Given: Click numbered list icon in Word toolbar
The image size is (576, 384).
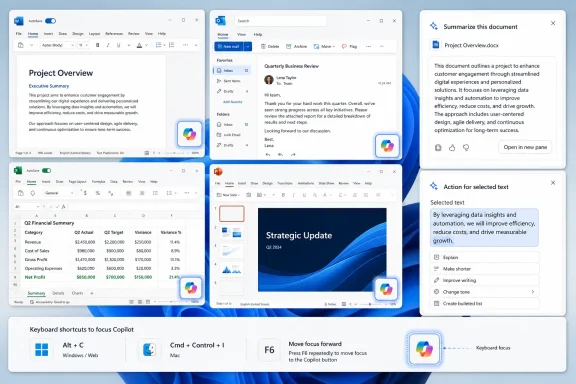Looking at the screenshot, I should pyautogui.click(x=171, y=45).
